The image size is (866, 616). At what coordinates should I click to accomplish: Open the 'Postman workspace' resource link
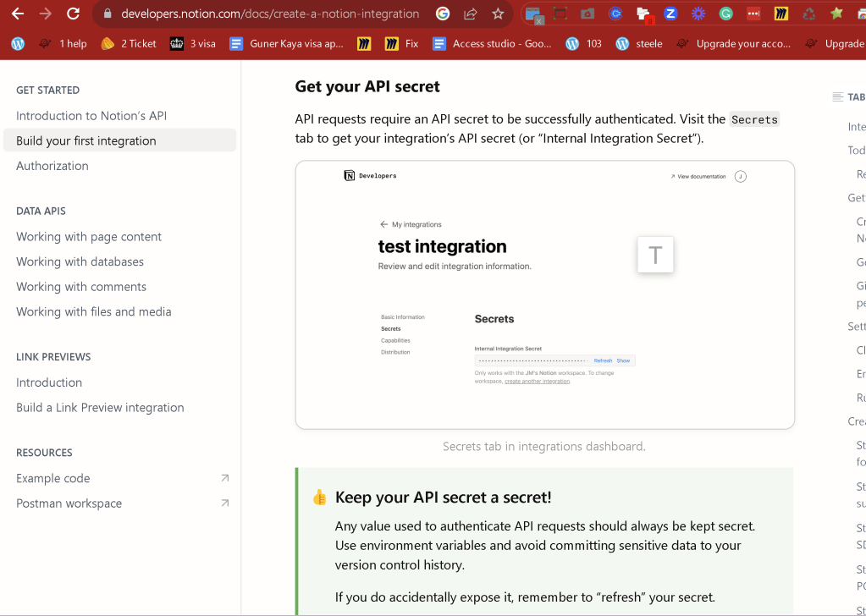(69, 503)
